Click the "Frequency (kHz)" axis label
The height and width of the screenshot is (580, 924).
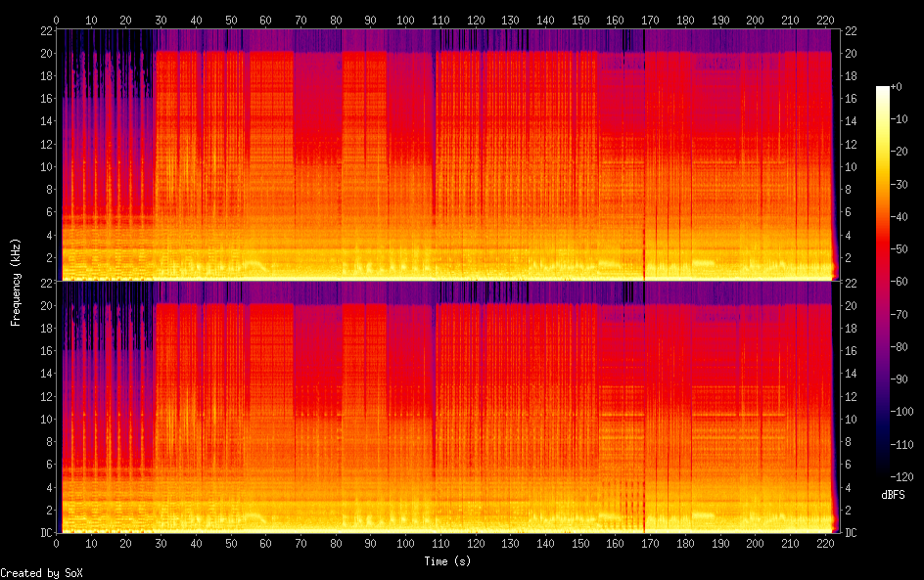(16, 281)
